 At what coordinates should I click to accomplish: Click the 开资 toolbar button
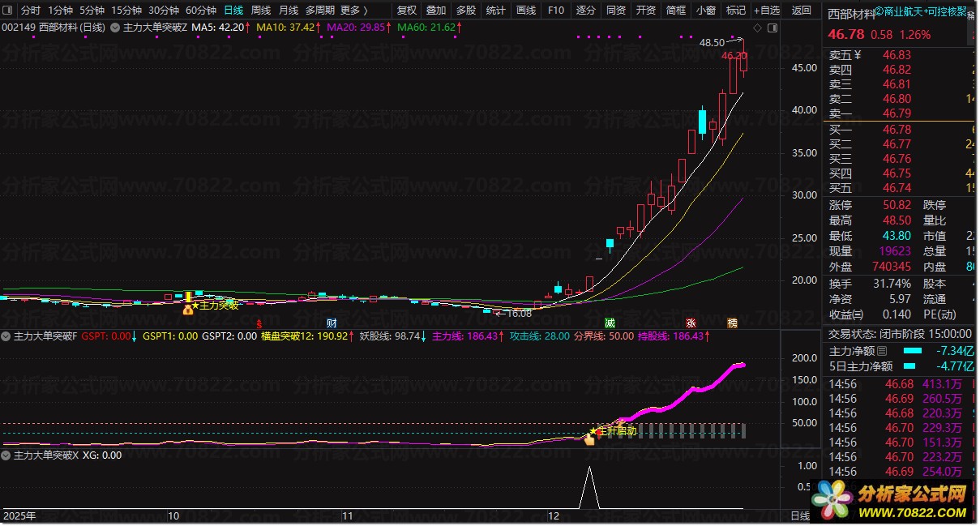646,11
